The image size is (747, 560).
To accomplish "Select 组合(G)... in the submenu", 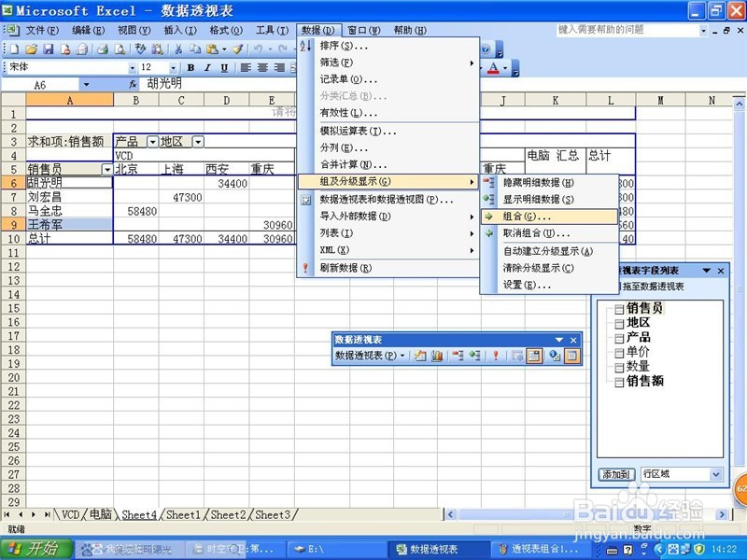I will (549, 217).
